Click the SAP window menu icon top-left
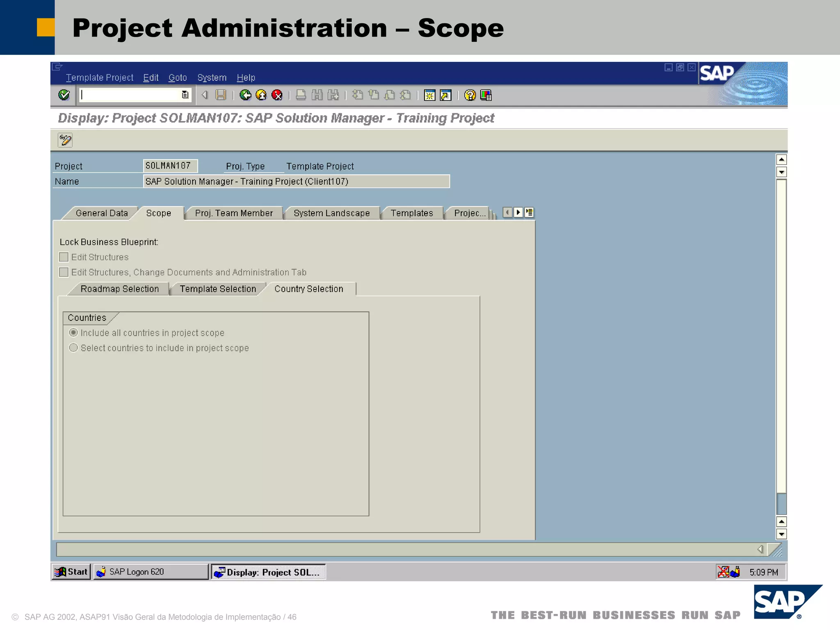840x630 pixels. click(57, 66)
